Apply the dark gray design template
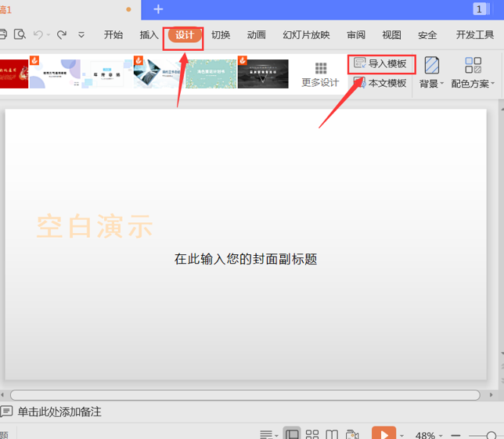The width and height of the screenshot is (504, 439). (263, 74)
